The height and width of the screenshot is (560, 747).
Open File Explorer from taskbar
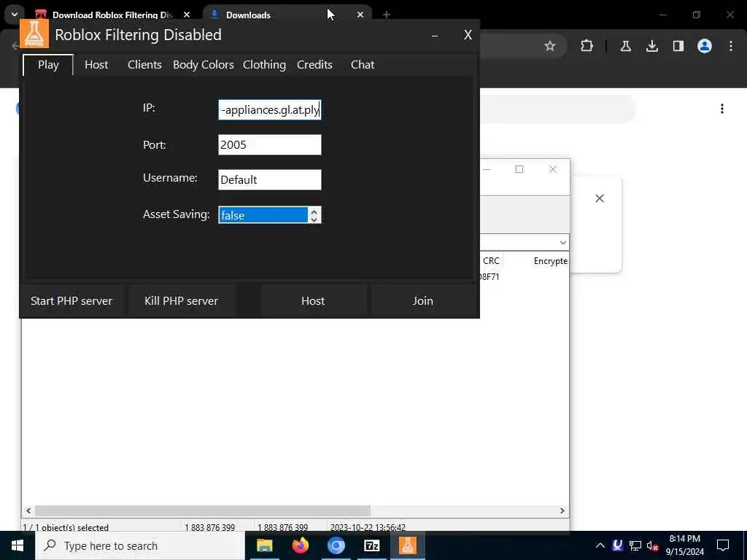point(264,545)
